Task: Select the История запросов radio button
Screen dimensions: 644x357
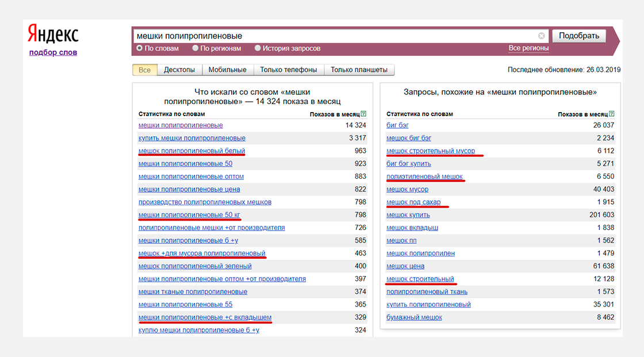Action: pyautogui.click(x=258, y=48)
